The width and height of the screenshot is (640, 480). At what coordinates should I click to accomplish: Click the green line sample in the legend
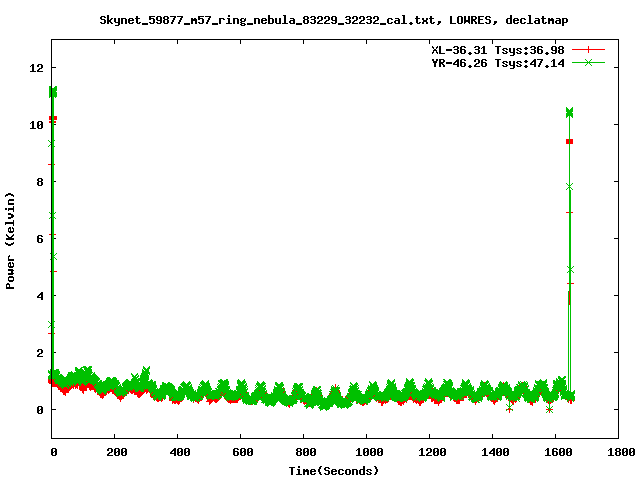click(588, 62)
